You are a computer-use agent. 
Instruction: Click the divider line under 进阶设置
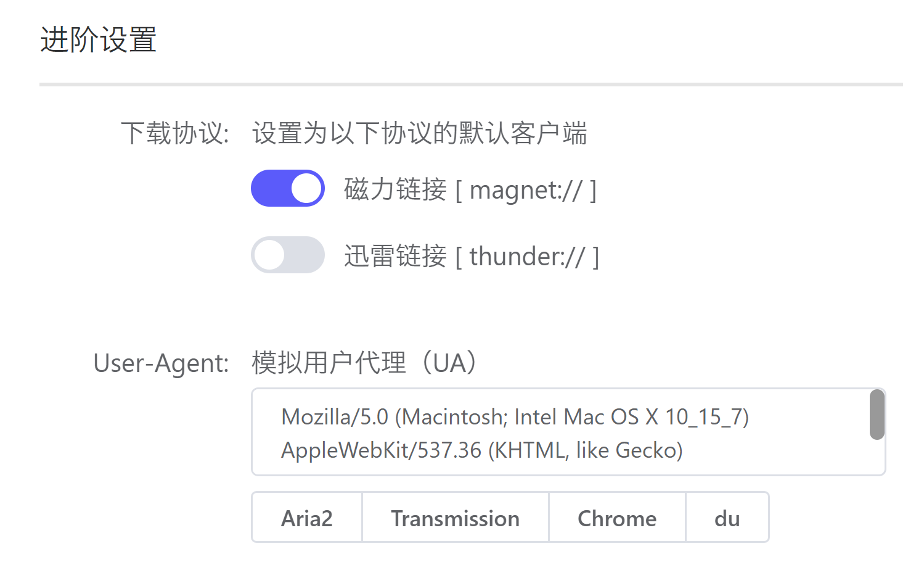(471, 84)
